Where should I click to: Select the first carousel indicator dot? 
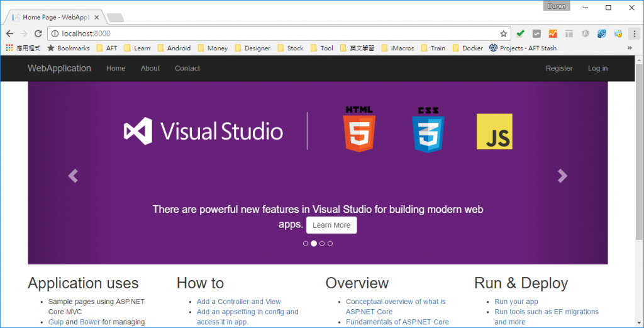coord(306,244)
